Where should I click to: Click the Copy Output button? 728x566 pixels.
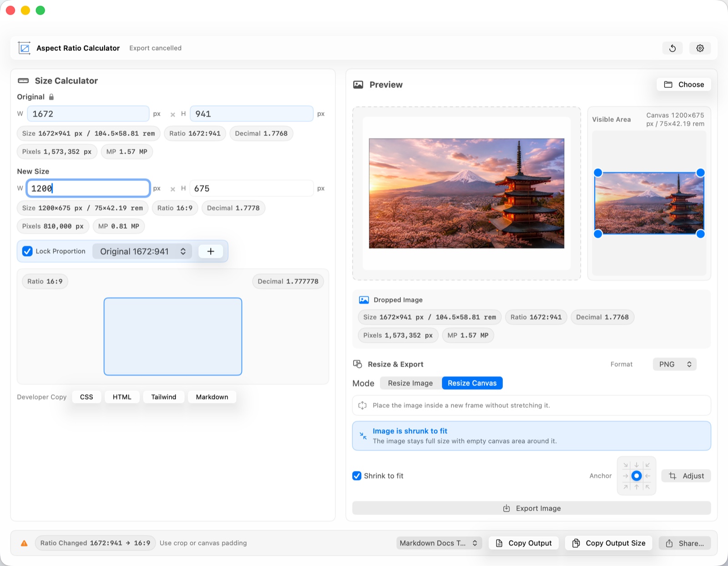point(524,543)
